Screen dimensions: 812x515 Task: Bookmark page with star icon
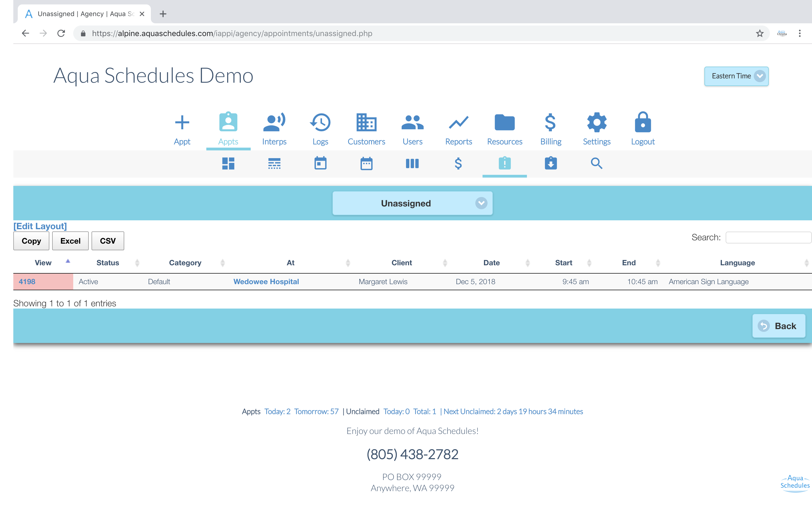click(759, 33)
